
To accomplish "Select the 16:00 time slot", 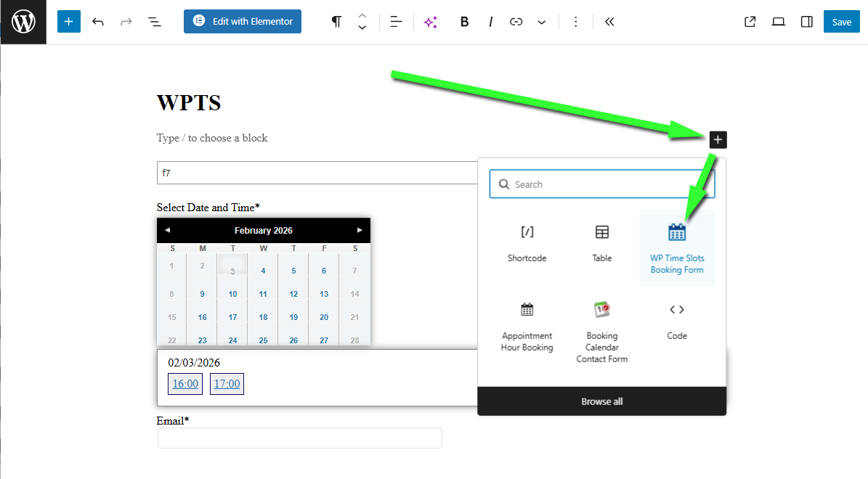I will pos(185,384).
